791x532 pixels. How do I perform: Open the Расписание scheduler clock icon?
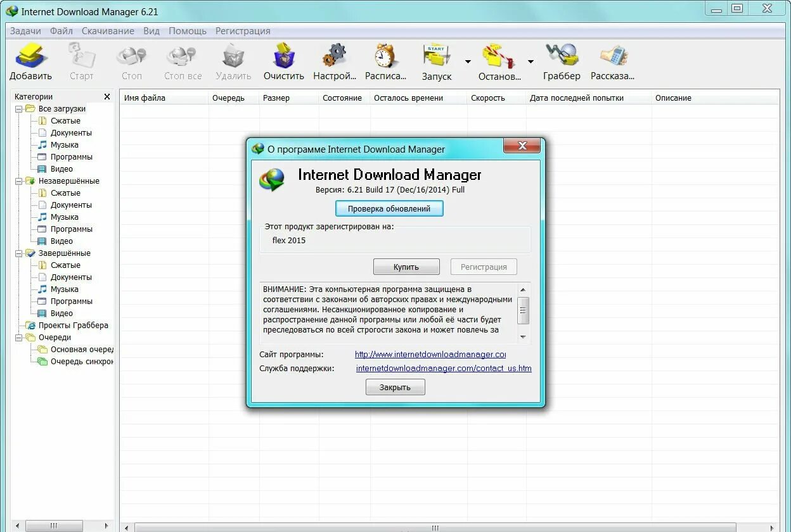[x=385, y=56]
